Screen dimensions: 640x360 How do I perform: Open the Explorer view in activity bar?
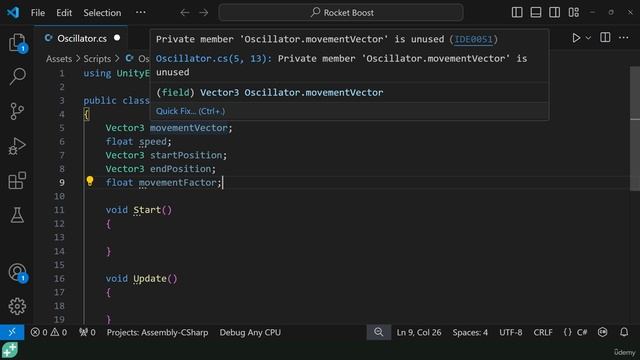[x=17, y=42]
